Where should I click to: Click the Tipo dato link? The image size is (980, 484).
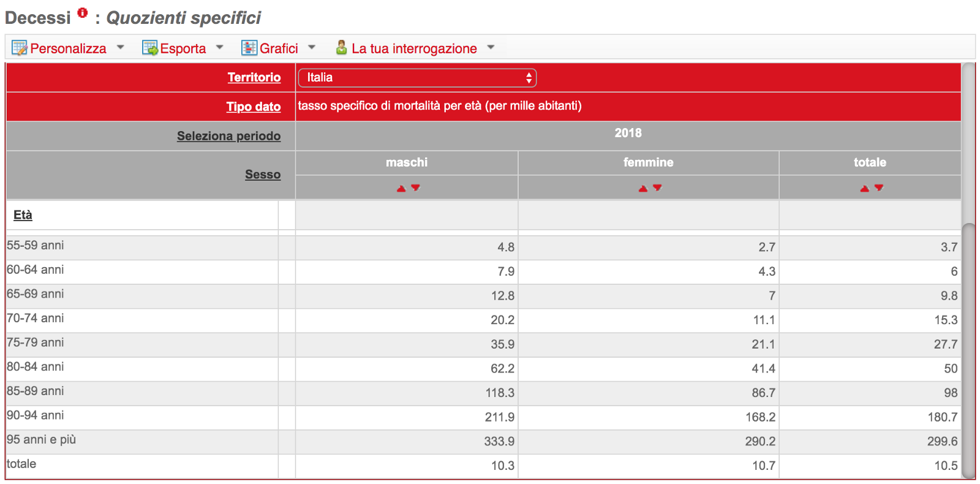pyautogui.click(x=254, y=107)
